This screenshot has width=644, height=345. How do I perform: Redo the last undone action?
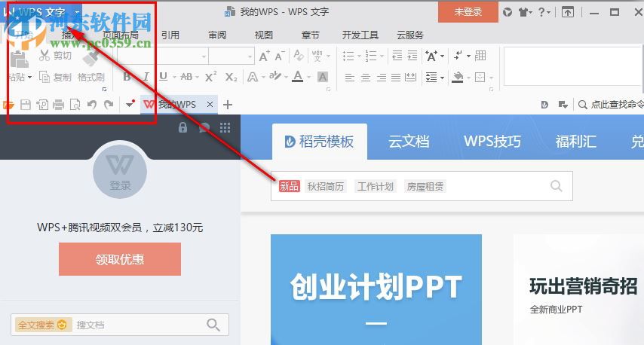pos(109,105)
